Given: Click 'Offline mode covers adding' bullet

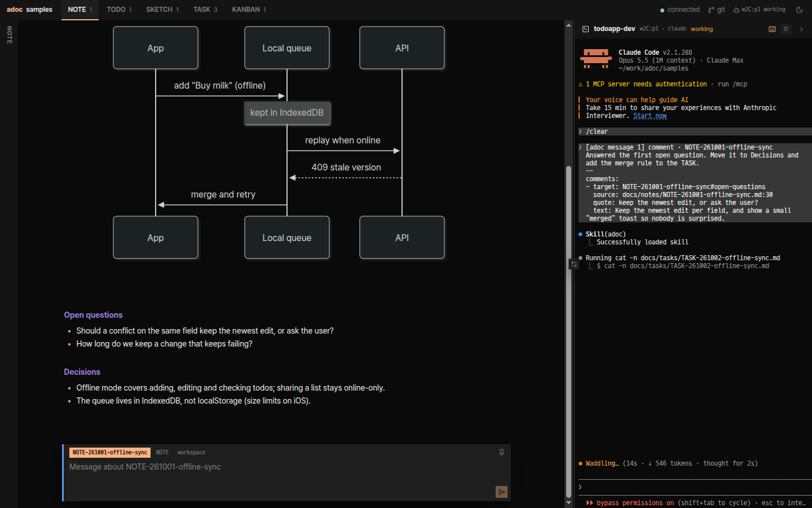Looking at the screenshot, I should (231, 388).
